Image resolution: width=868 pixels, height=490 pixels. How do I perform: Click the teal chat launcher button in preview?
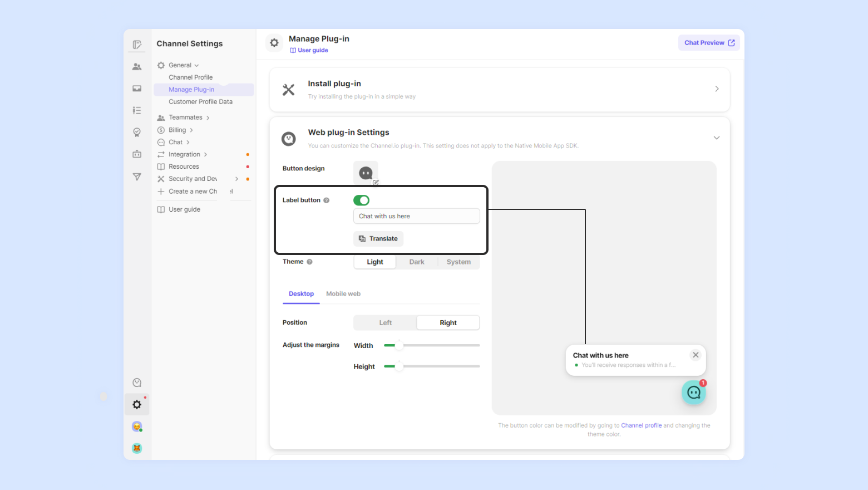click(693, 393)
